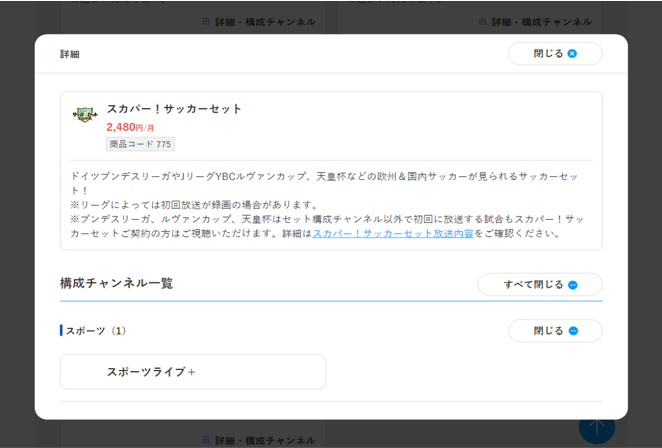Image resolution: width=662 pixels, height=448 pixels.
Task: Click the 構成チャンネル一覧 heading
Action: click(x=117, y=283)
